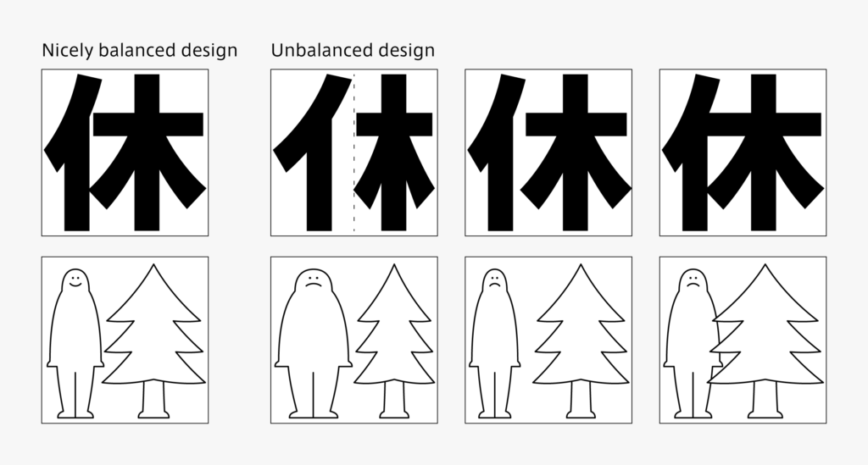The width and height of the screenshot is (868, 465).
Task: Select the last 休 panel with overlapping strokes
Action: click(x=743, y=152)
